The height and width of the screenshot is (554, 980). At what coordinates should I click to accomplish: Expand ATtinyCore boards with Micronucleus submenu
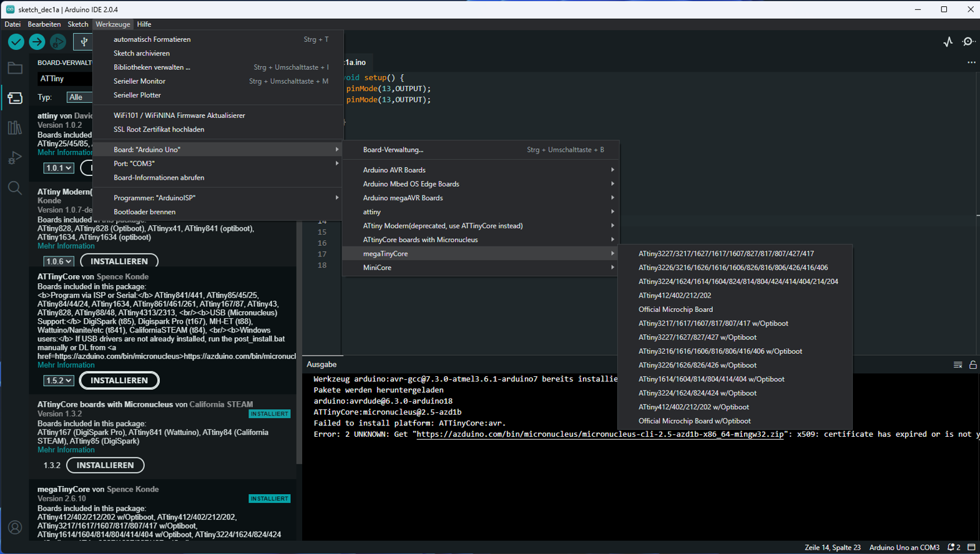click(479, 240)
